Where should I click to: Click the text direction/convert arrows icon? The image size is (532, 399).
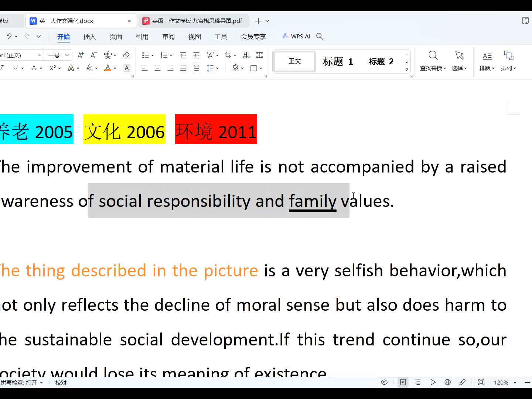tap(228, 55)
